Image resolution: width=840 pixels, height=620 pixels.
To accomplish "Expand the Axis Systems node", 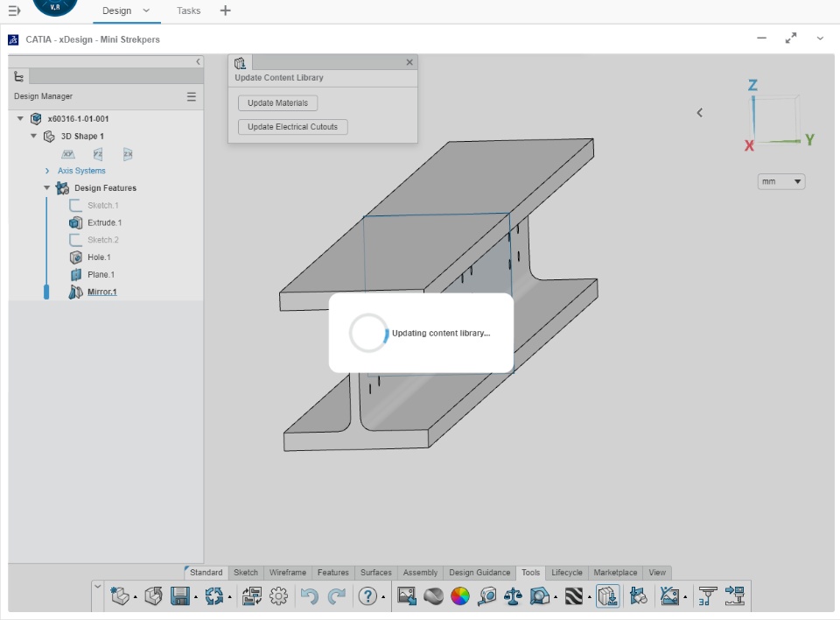I will [47, 171].
